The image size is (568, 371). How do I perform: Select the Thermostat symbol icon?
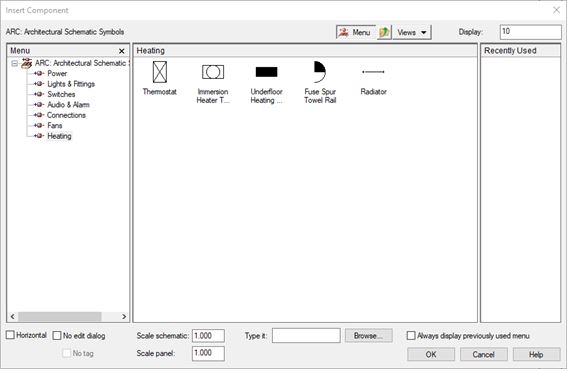160,72
